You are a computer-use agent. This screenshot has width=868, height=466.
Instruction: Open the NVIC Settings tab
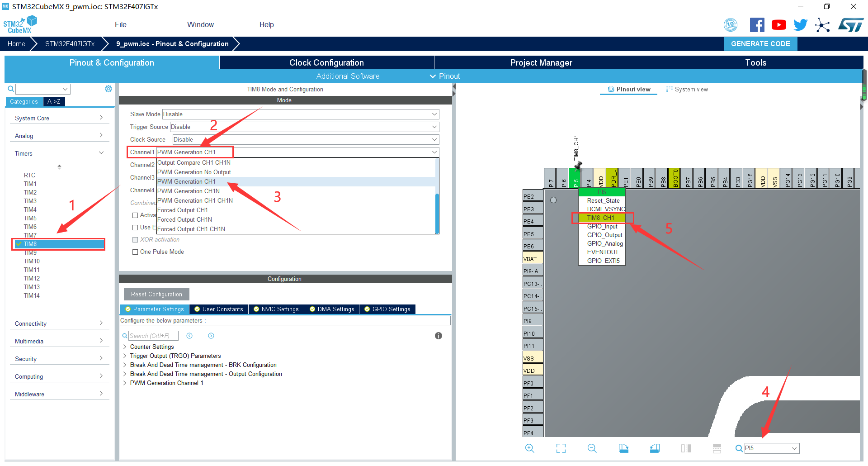pos(276,309)
